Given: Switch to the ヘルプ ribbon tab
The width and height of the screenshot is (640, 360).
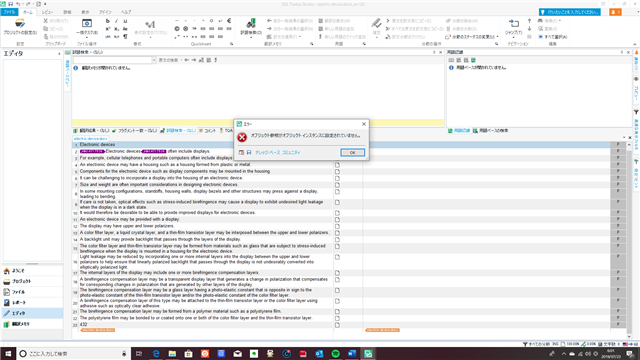Looking at the screenshot, I should coord(126,12).
